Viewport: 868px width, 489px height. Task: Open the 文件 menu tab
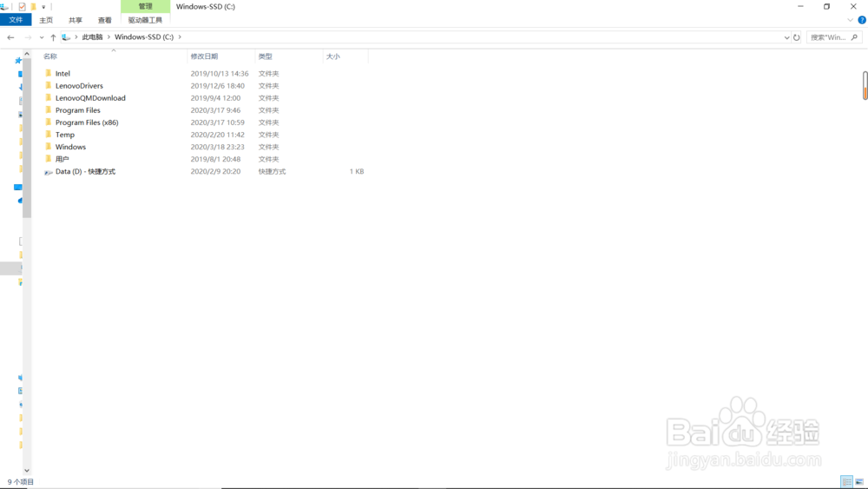[x=16, y=20]
